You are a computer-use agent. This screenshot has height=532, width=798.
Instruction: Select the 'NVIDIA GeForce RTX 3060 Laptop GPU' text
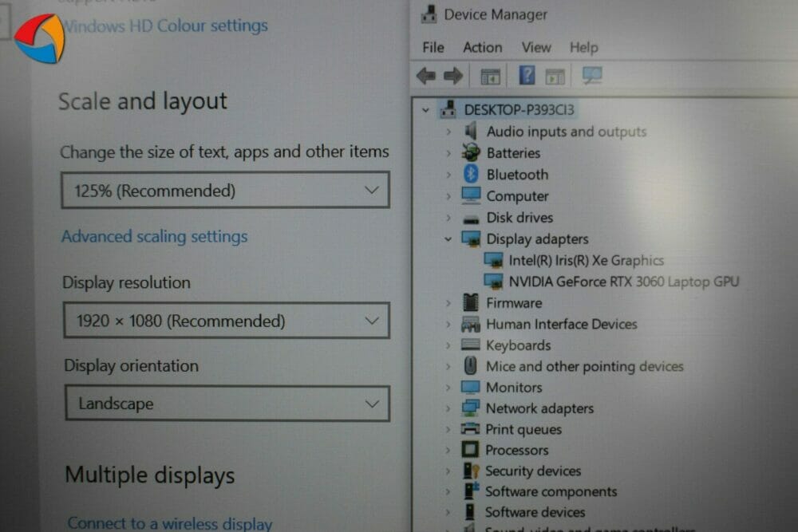(x=624, y=282)
